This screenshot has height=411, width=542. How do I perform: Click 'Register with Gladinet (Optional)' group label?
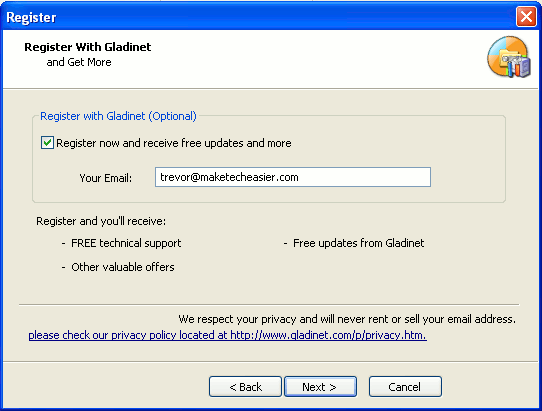pyautogui.click(x=118, y=116)
